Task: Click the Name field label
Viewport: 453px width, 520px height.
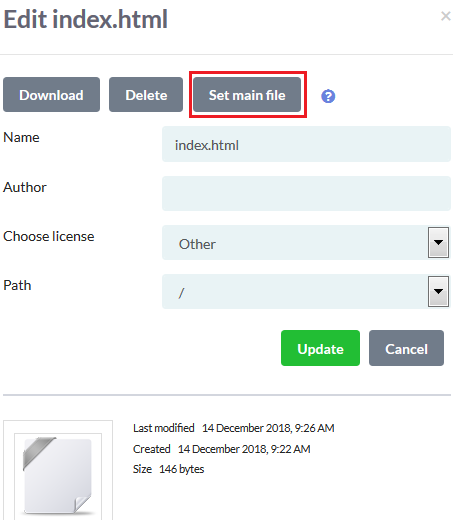Action: (21, 137)
